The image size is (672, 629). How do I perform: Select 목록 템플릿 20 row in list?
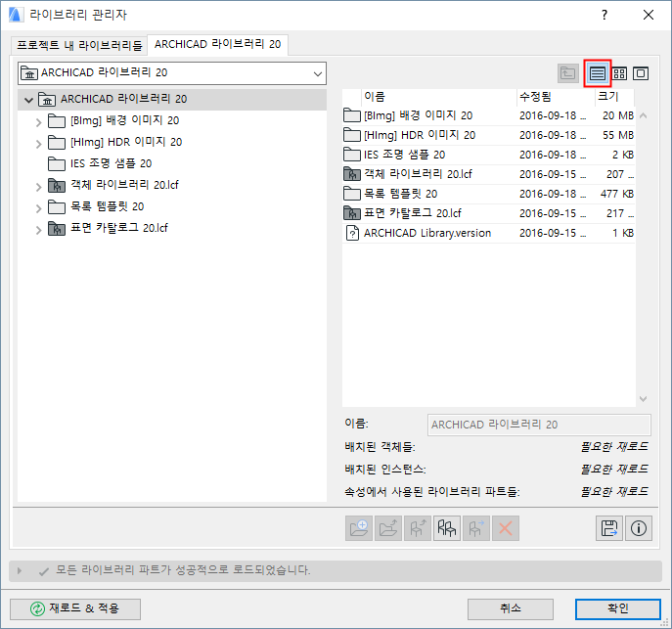pyautogui.click(x=488, y=194)
